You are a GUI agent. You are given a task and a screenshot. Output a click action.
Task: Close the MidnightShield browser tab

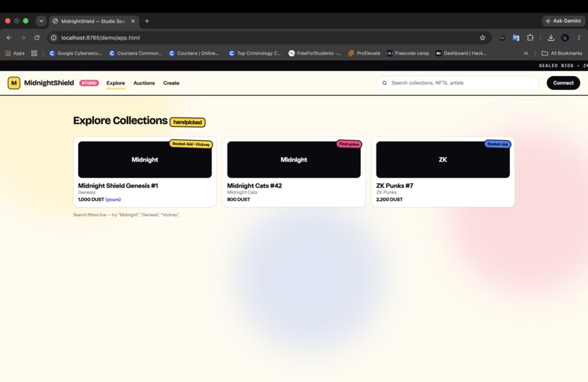pos(133,21)
